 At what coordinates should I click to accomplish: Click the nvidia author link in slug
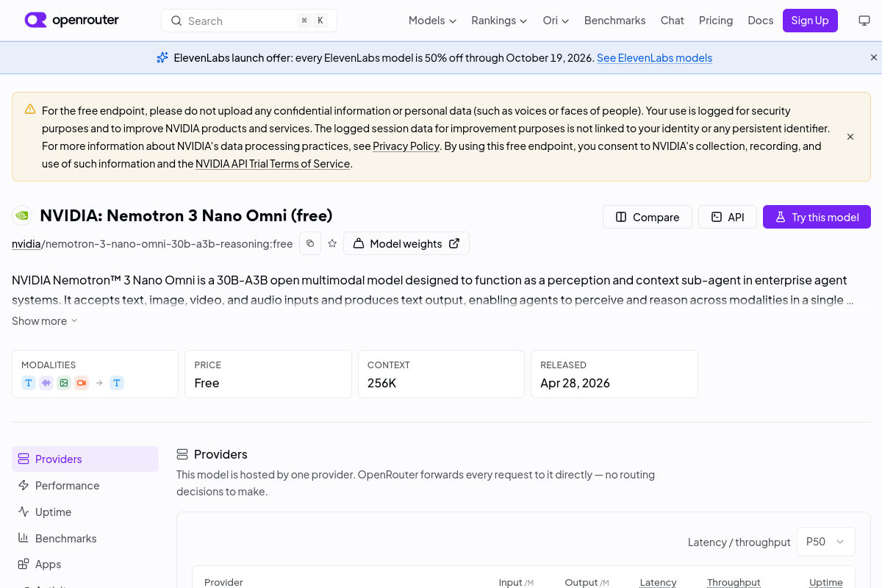click(26, 244)
